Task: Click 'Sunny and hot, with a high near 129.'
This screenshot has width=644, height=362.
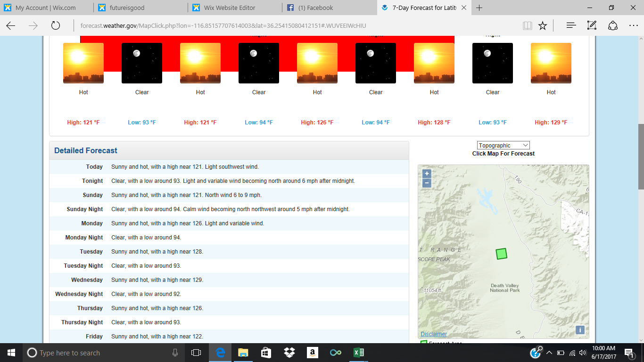Action: point(157,280)
